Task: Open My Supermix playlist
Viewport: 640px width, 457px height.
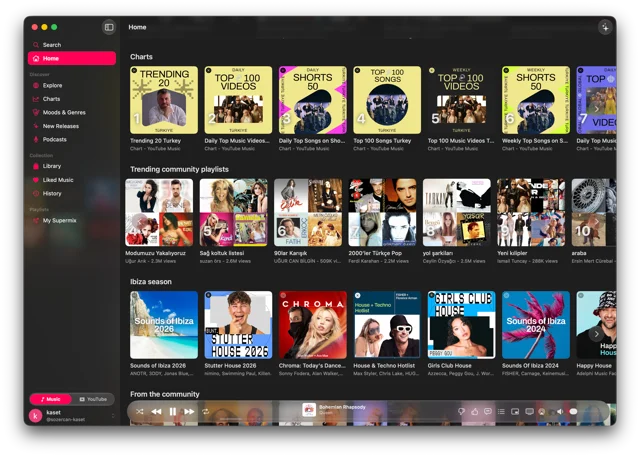Action: click(x=72, y=220)
